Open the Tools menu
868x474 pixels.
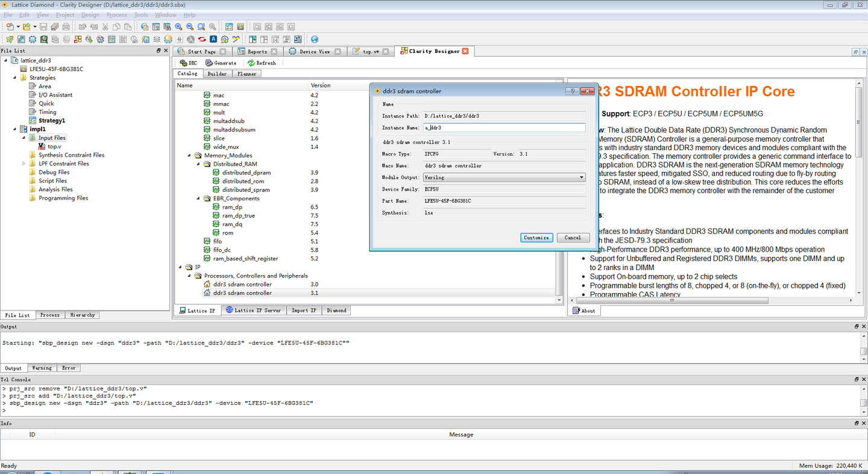(140, 14)
